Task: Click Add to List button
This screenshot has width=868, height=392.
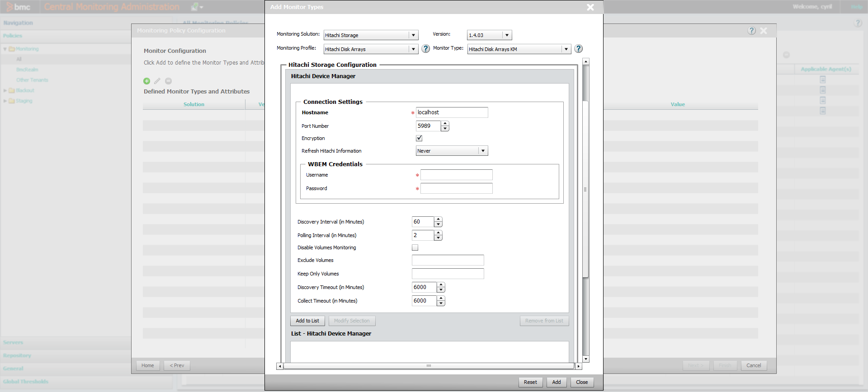Action: coord(307,321)
